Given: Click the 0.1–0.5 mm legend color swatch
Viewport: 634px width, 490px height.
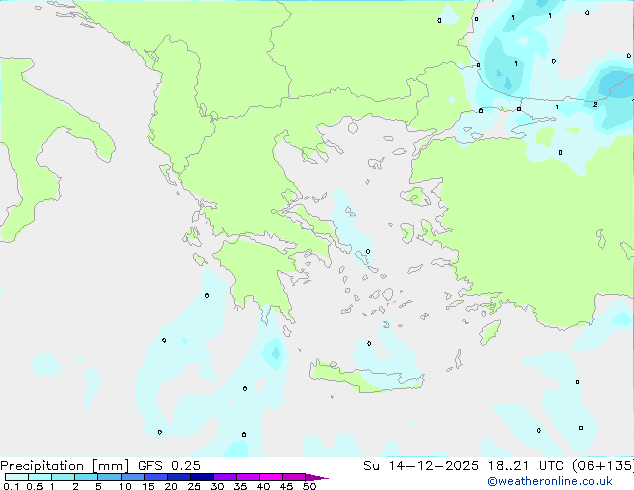Looking at the screenshot, I should (x=17, y=477).
